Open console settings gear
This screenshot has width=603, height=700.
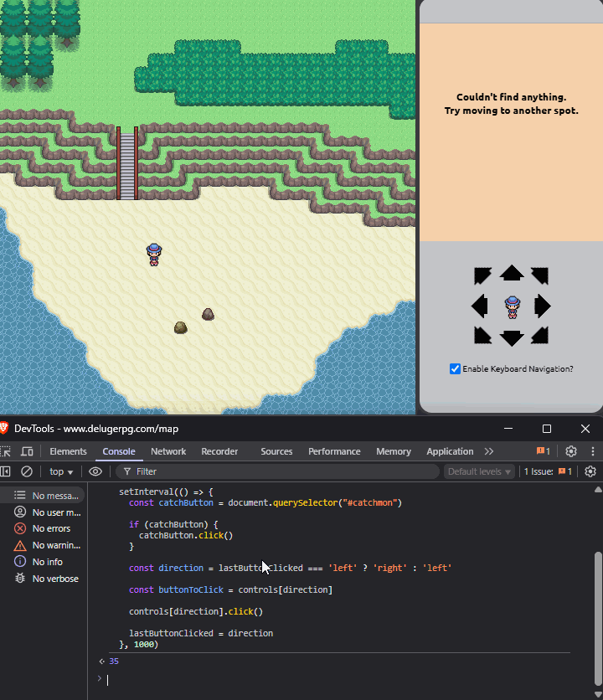590,471
